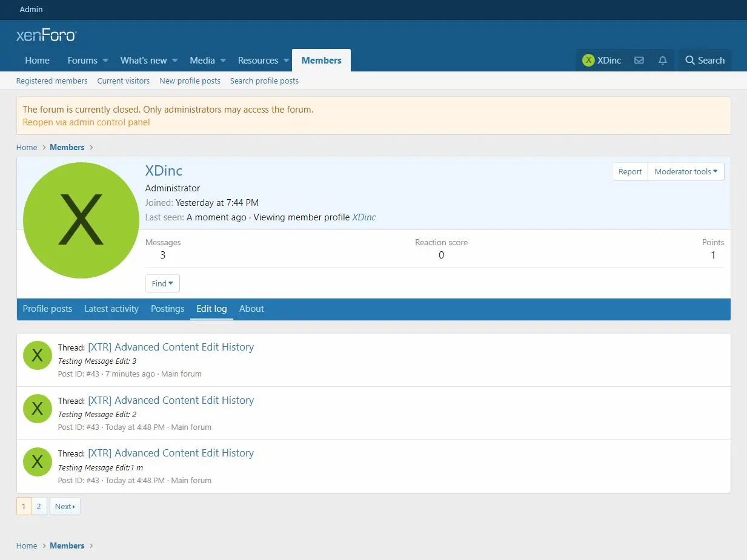Select the Members navigation tab
The image size is (747, 560).
[321, 61]
